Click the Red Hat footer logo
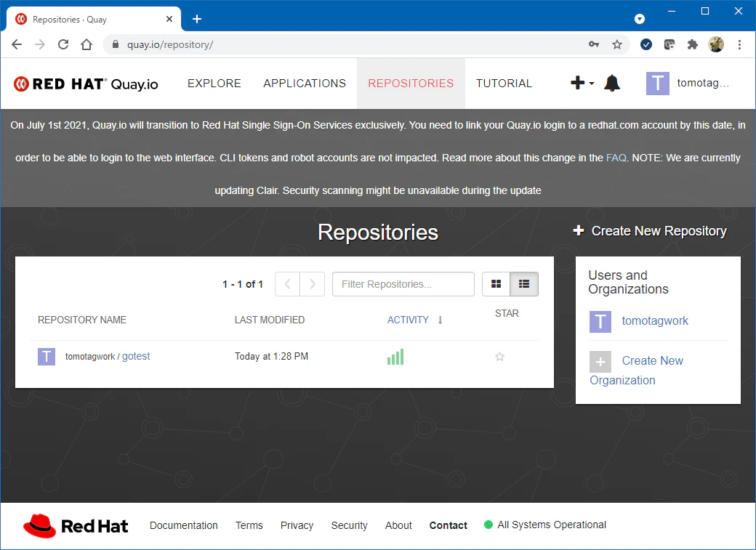The height and width of the screenshot is (550, 756). point(76,525)
